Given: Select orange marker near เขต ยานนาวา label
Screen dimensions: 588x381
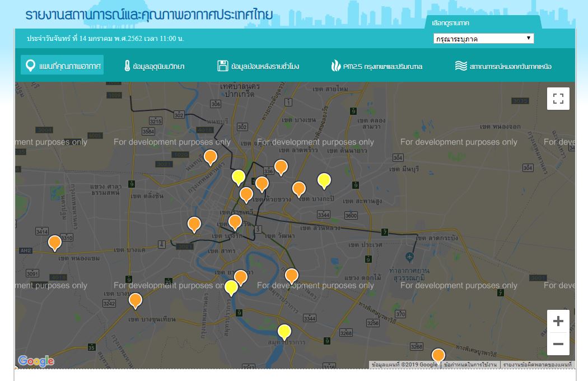Looking at the screenshot, I should coord(241,278).
